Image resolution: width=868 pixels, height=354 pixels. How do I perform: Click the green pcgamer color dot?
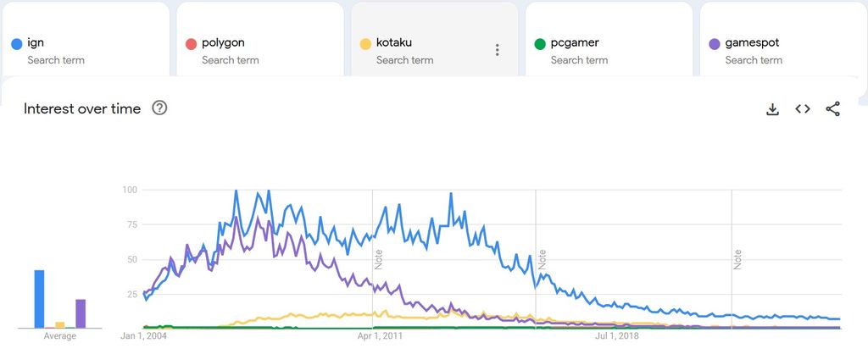click(540, 43)
